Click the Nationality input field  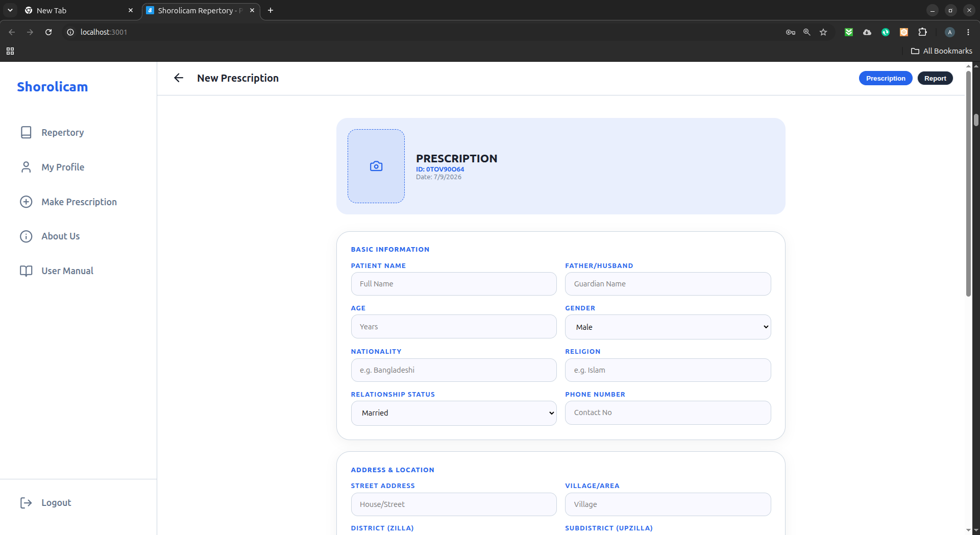[x=454, y=370]
